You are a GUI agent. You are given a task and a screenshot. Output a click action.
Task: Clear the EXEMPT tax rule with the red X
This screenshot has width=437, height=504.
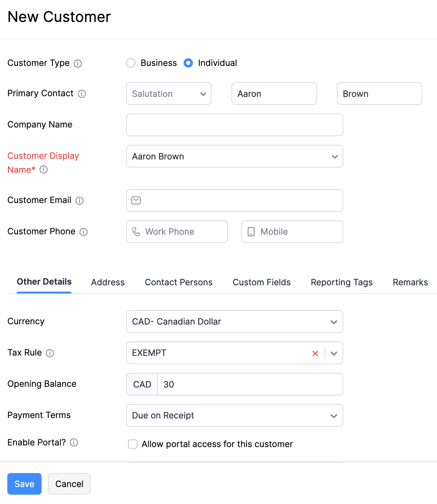(x=315, y=353)
